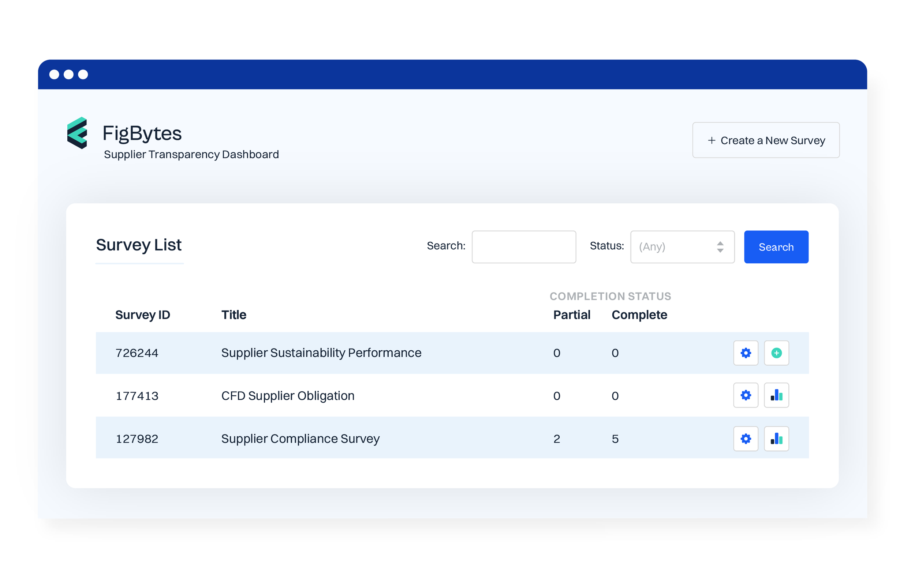915x588 pixels.
Task: Open settings gear for Supplier Compliance Survey
Action: (x=746, y=439)
